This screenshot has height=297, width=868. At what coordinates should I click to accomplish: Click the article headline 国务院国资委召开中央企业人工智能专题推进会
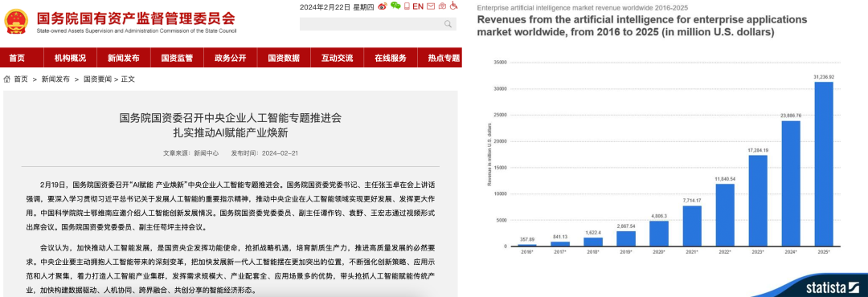(231, 118)
